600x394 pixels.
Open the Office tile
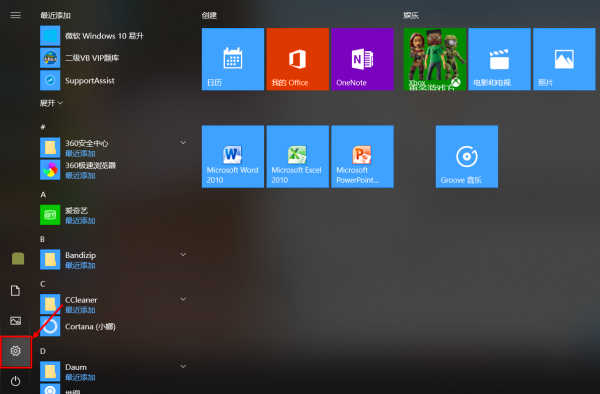298,59
